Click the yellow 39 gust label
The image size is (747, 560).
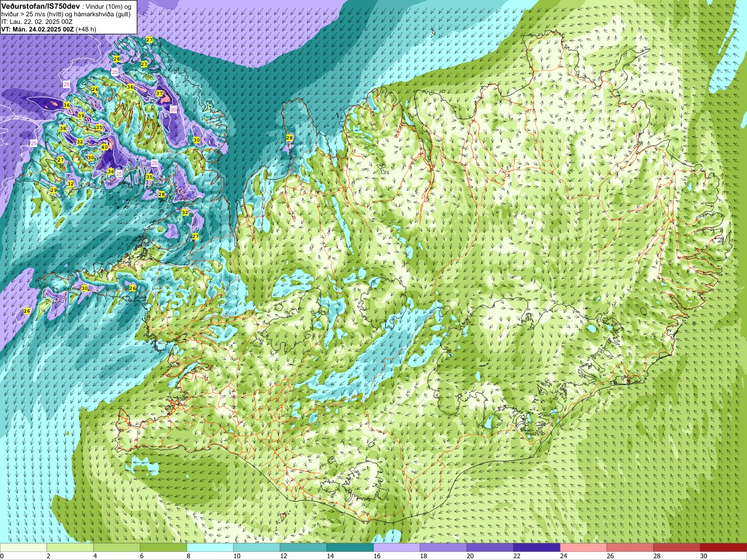[x=81, y=116]
